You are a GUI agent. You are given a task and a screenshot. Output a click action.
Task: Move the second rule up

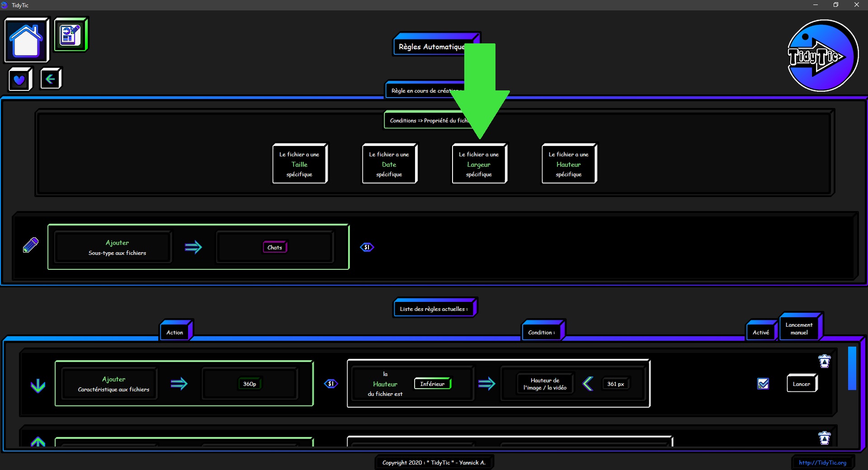click(x=38, y=442)
